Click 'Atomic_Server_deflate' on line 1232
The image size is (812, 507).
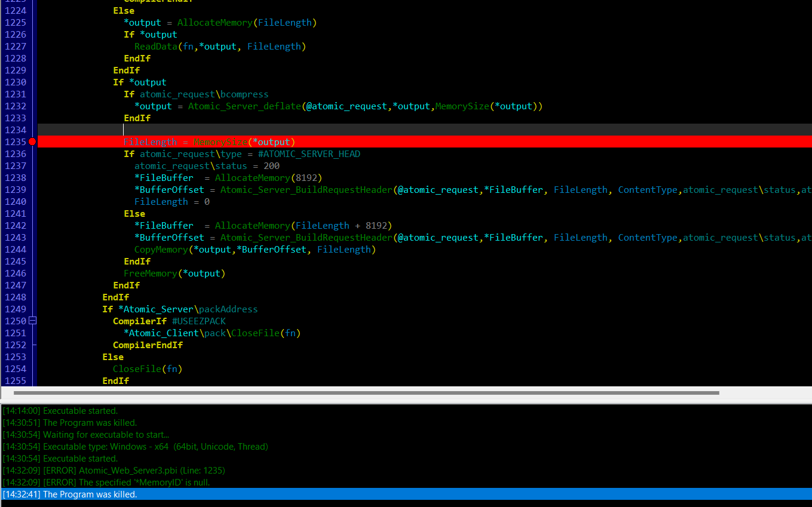point(244,106)
